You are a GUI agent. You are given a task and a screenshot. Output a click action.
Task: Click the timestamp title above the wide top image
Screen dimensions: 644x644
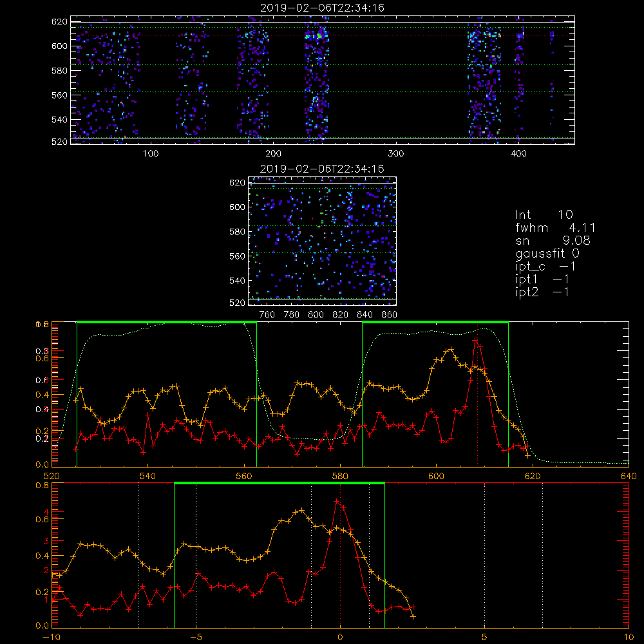(x=322, y=8)
